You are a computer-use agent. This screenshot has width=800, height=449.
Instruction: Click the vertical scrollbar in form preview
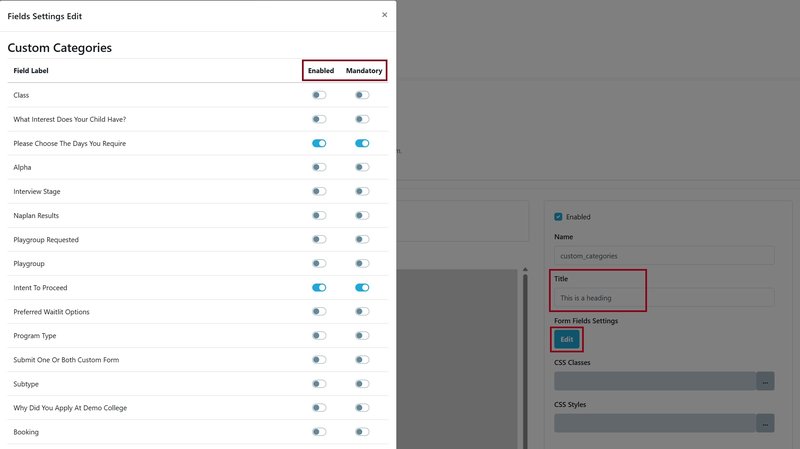click(526, 350)
